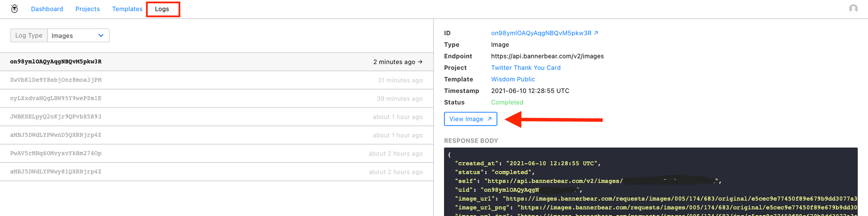Image resolution: width=868 pixels, height=216 pixels.
Task: Click the "created_at" line in the response body
Action: point(528,163)
